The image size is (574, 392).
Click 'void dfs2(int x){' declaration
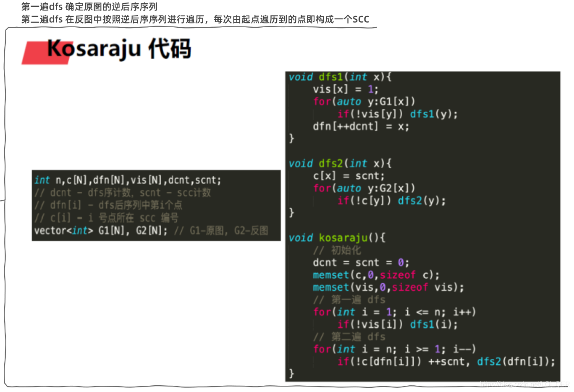click(x=340, y=163)
